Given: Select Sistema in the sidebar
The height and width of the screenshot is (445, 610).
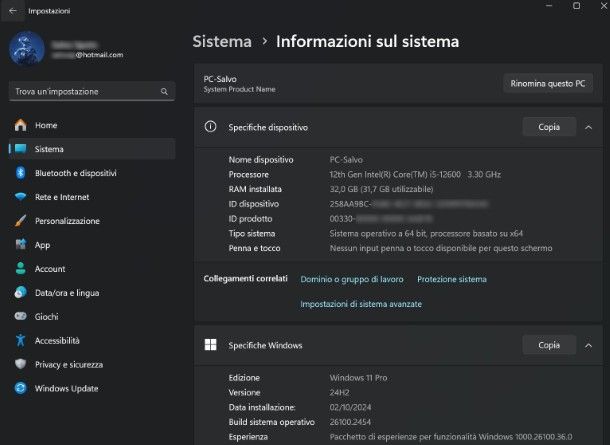Looking at the screenshot, I should pos(92,149).
